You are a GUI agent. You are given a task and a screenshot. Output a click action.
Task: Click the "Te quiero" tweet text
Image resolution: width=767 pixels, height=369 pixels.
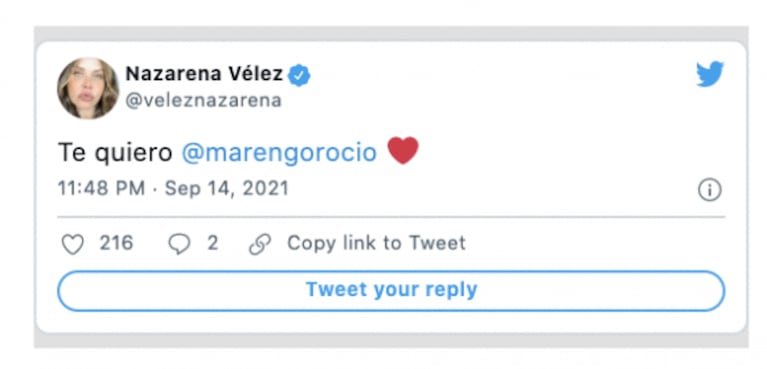tap(115, 153)
